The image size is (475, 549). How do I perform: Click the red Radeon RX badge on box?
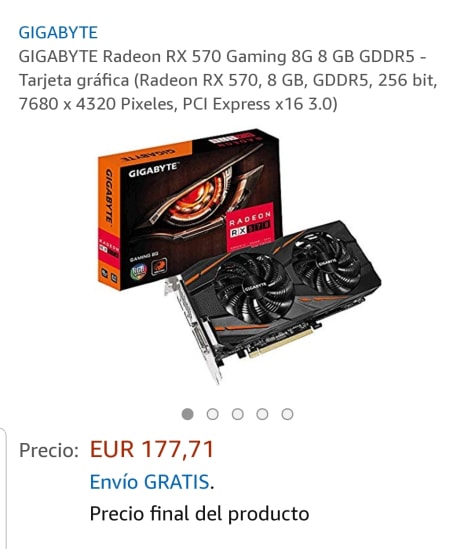tap(250, 226)
